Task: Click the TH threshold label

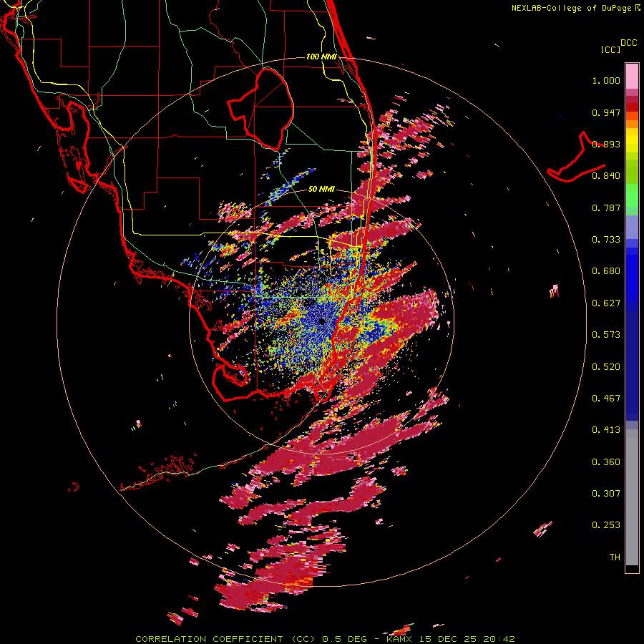Action: 615,557
